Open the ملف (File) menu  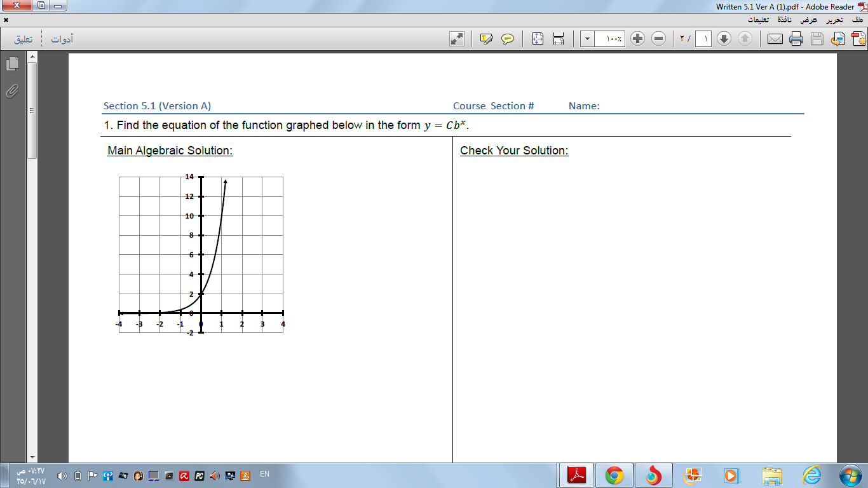858,19
